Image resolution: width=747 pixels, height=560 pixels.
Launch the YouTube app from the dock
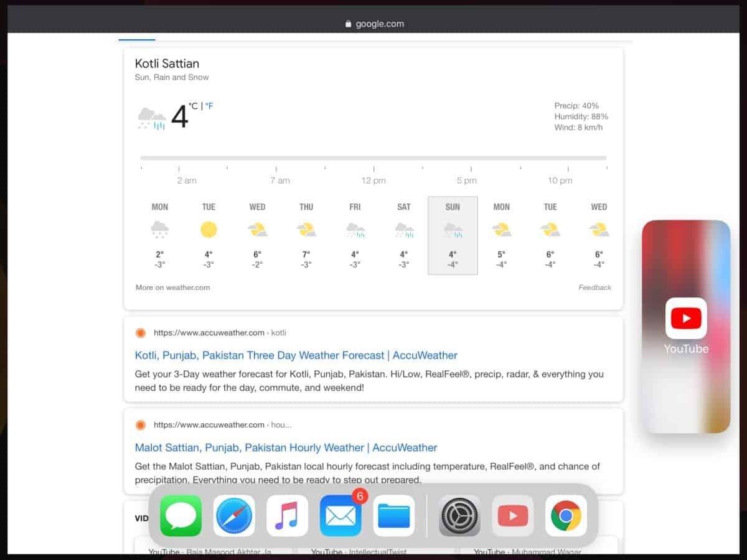(x=512, y=516)
